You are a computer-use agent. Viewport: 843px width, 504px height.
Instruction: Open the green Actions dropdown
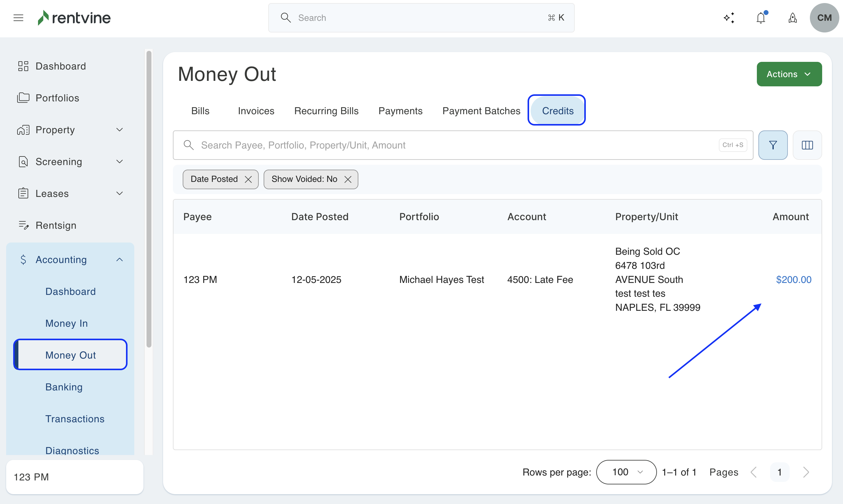click(x=789, y=74)
